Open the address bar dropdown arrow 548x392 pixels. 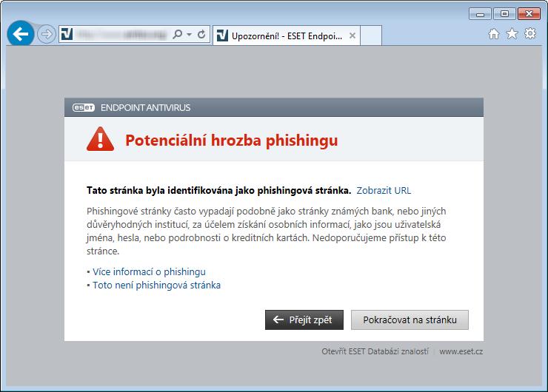(x=189, y=35)
